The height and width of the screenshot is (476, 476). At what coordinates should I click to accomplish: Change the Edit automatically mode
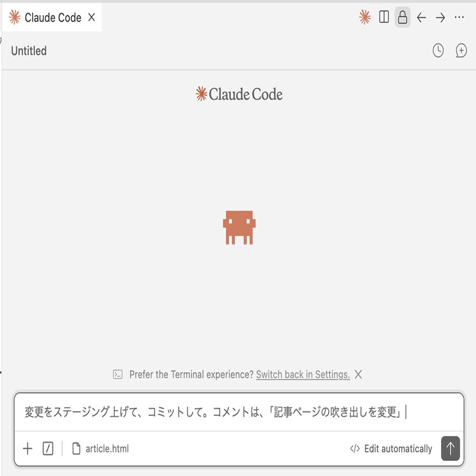(x=391, y=448)
